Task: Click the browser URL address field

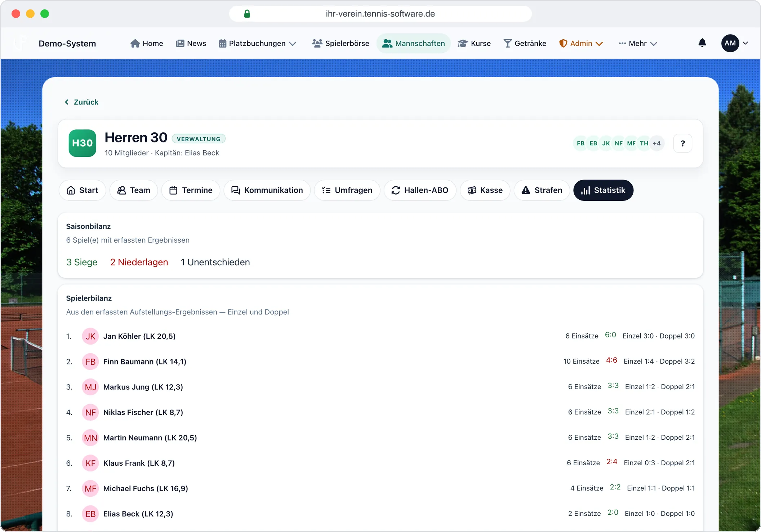Action: [380, 14]
